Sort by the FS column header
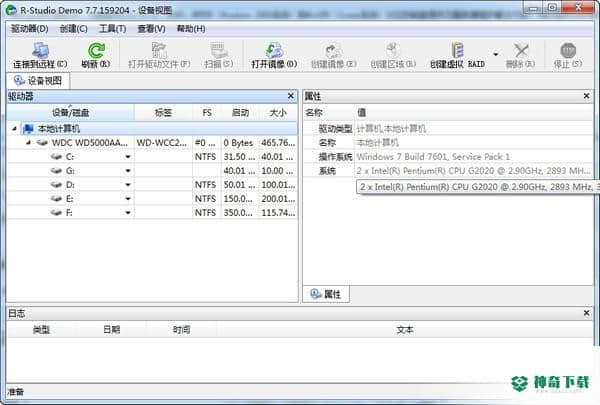This screenshot has height=405, width=600. tap(207, 113)
